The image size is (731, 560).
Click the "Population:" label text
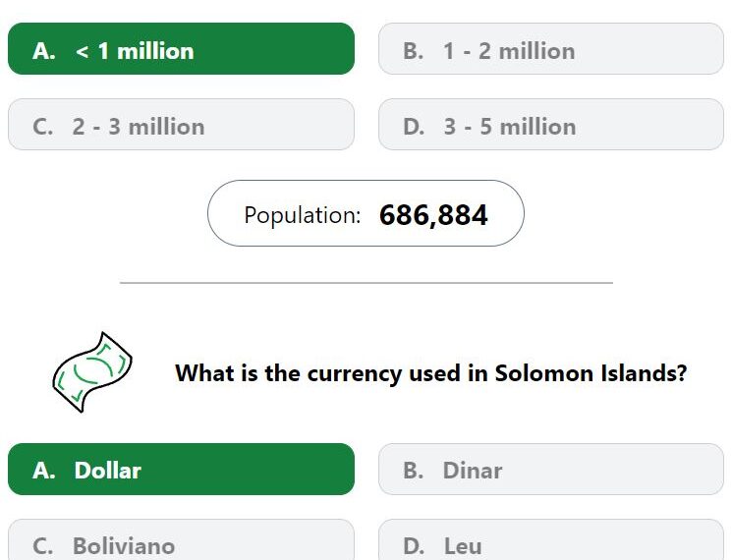(303, 215)
